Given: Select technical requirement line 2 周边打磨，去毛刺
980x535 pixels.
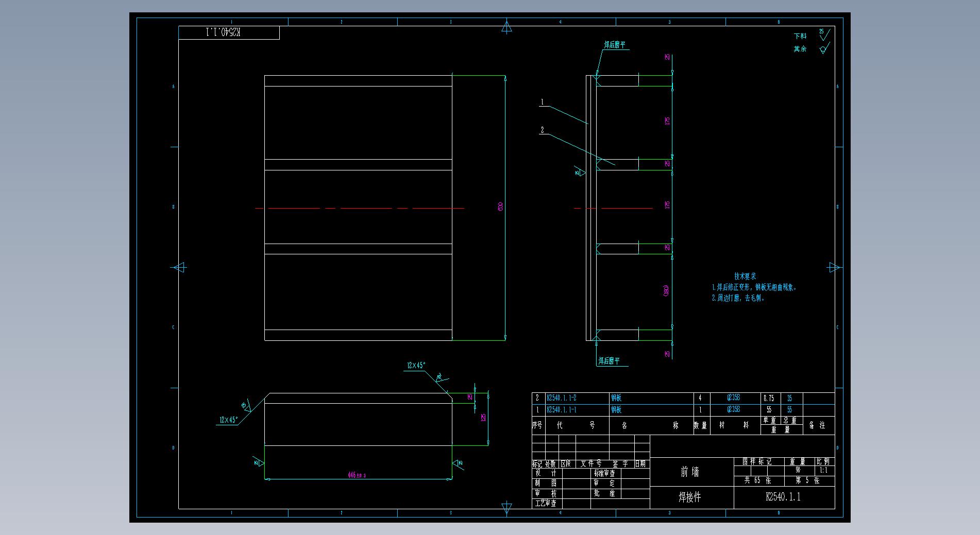Looking at the screenshot, I should click(738, 298).
